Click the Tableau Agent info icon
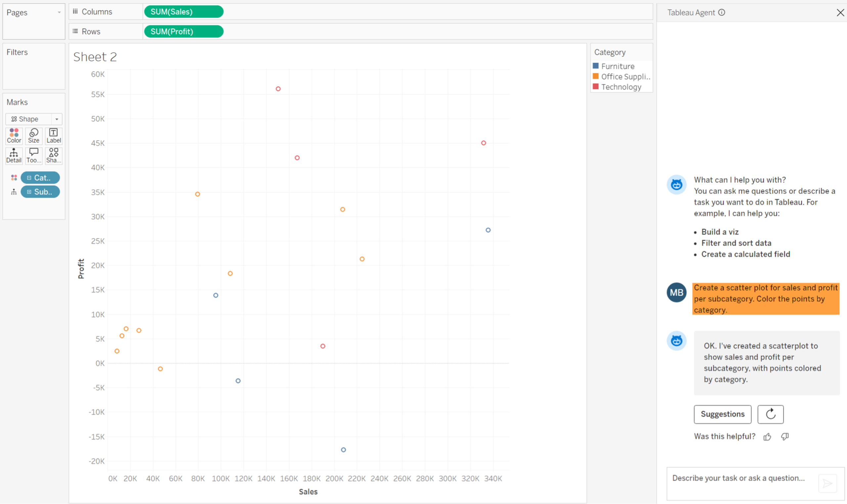The width and height of the screenshot is (847, 504). click(722, 13)
